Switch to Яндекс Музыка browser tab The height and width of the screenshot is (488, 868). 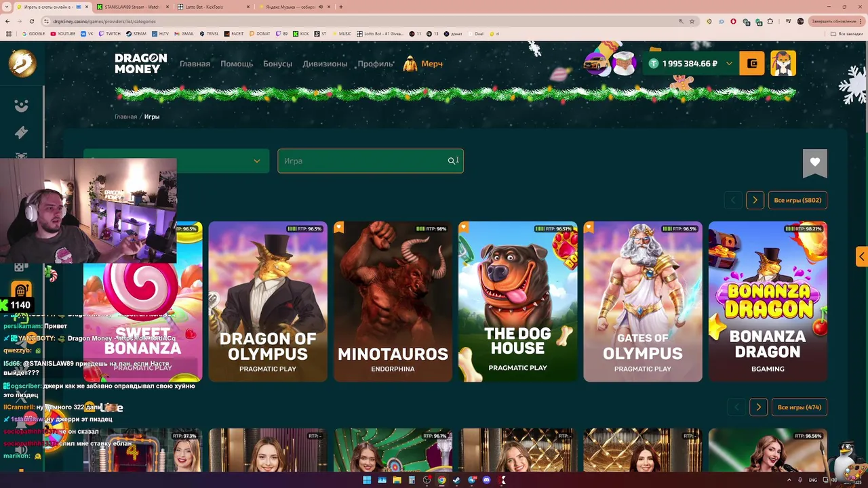(294, 7)
